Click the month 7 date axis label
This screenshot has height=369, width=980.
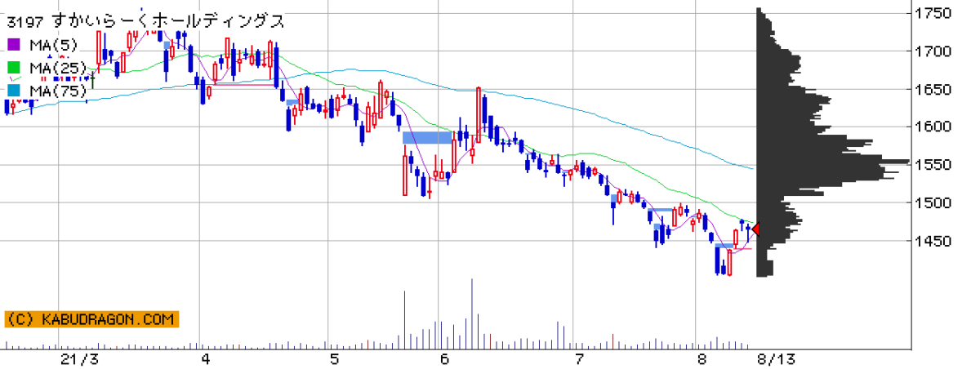click(578, 358)
